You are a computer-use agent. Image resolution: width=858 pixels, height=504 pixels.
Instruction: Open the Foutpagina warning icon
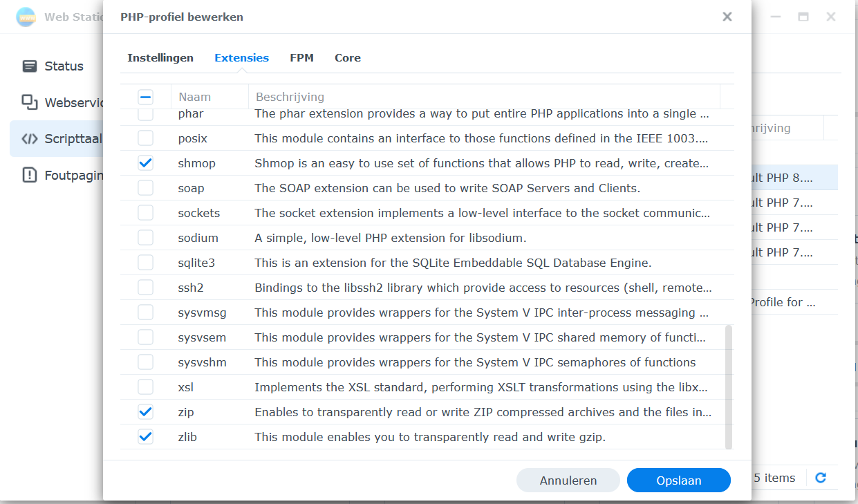click(x=30, y=175)
